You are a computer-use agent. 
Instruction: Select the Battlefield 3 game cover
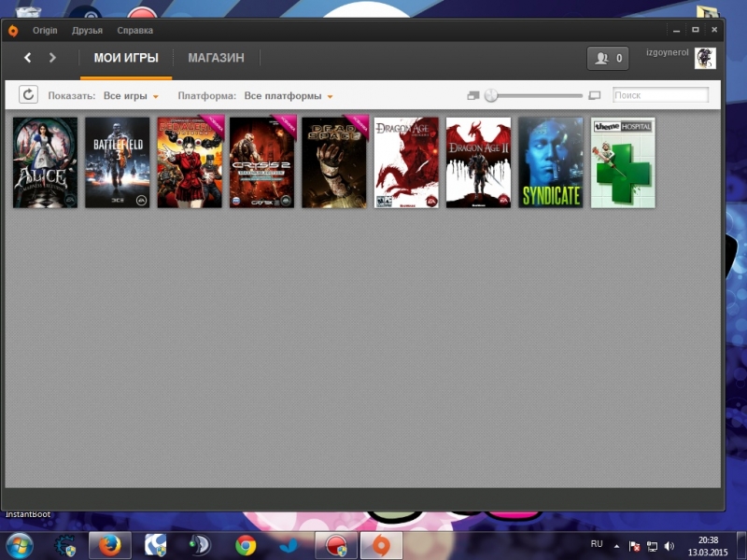[x=118, y=162]
